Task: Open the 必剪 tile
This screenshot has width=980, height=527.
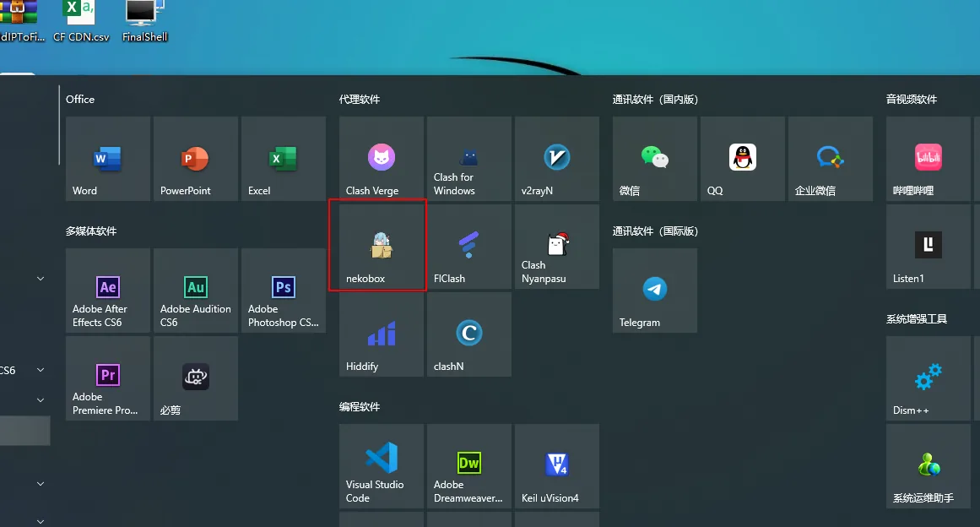Action: click(x=196, y=378)
